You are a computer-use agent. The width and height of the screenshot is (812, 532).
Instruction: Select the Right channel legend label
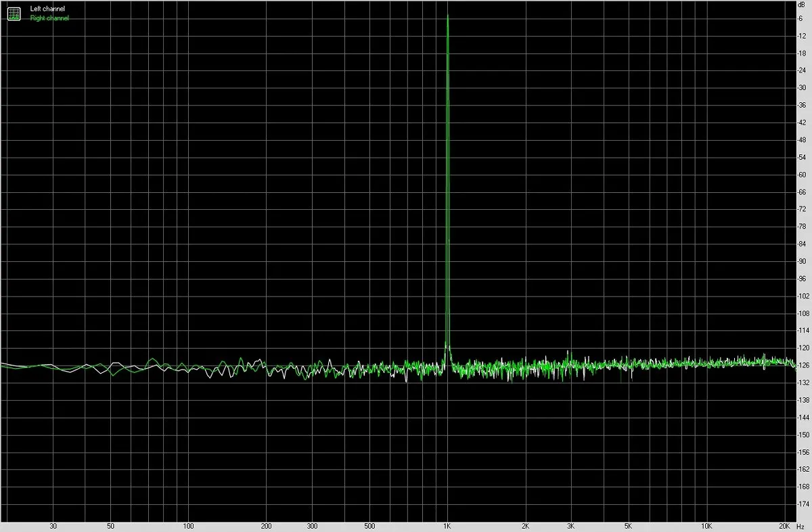click(x=49, y=18)
